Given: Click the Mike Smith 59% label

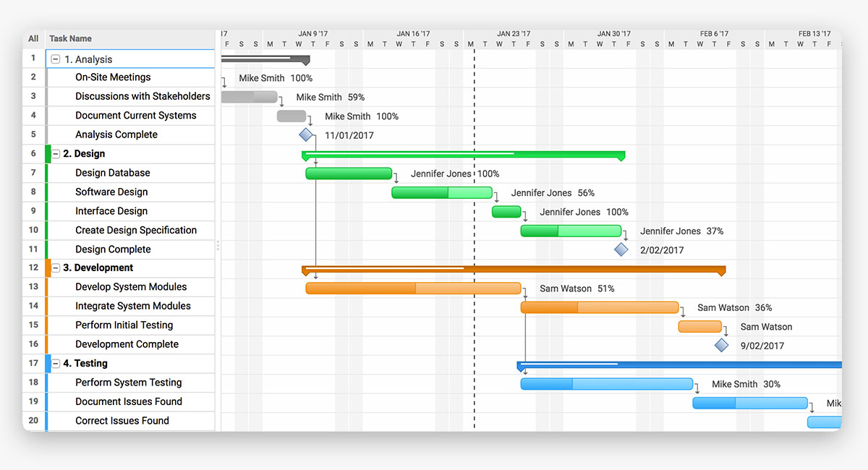Looking at the screenshot, I should click(331, 97).
